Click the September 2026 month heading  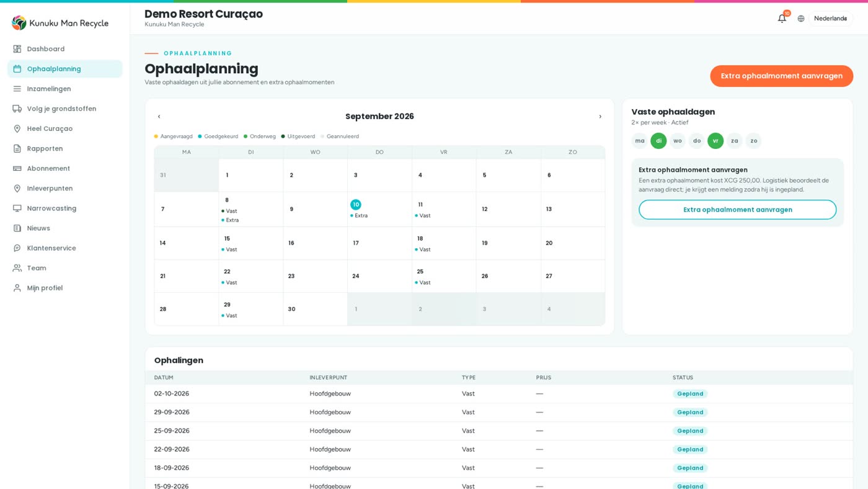379,117
